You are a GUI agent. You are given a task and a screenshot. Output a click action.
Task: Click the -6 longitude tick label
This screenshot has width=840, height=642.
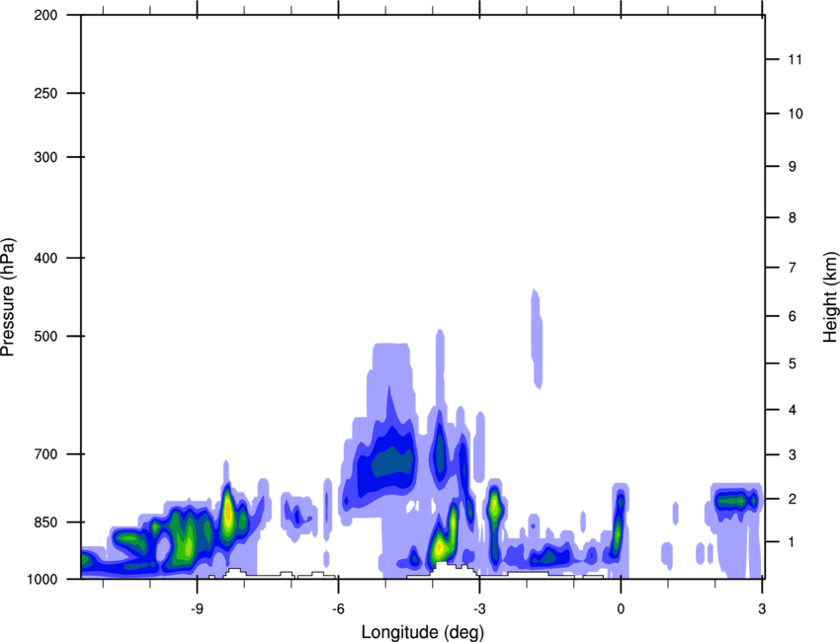click(x=338, y=608)
